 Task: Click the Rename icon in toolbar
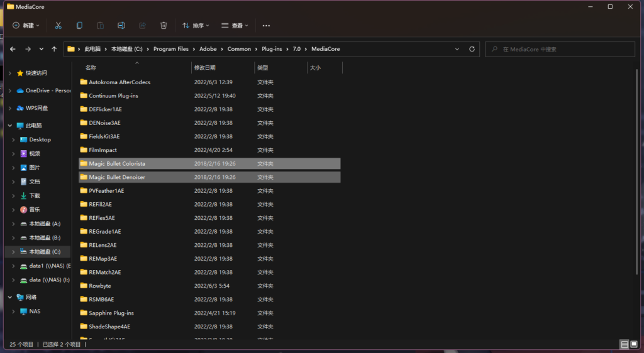(121, 25)
